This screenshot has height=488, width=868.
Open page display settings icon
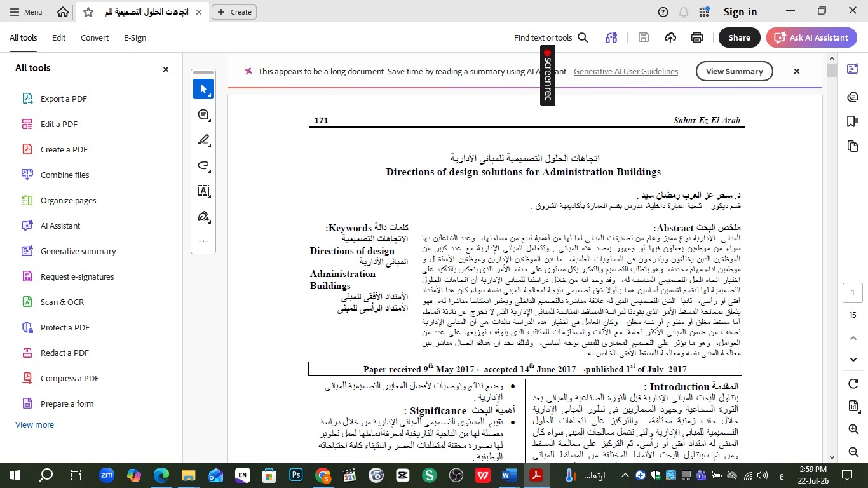click(853, 407)
